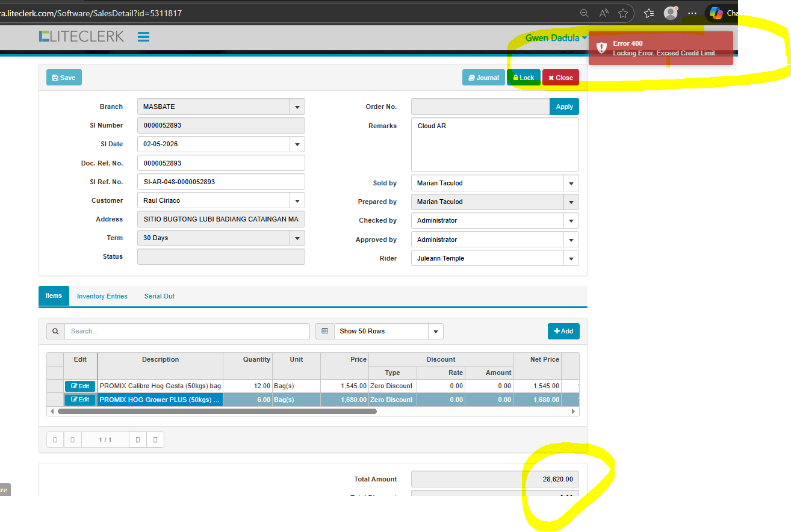The image size is (791, 532).
Task: Switch to the Inventory Entries tab
Action: [102, 296]
